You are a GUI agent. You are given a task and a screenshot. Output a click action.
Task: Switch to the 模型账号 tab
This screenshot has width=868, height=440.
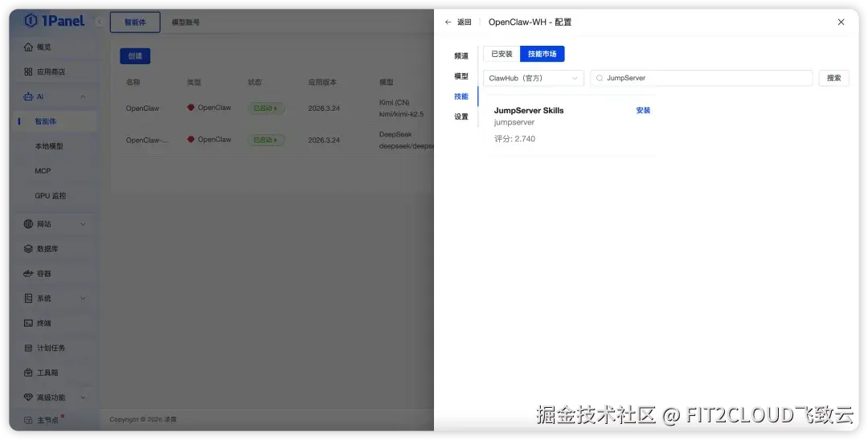tap(186, 22)
